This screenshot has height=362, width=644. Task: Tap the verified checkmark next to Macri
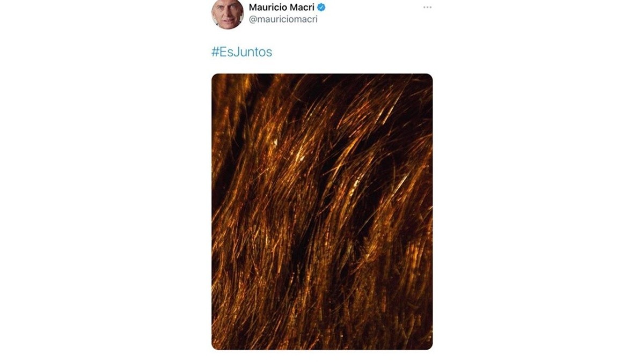[x=321, y=8]
